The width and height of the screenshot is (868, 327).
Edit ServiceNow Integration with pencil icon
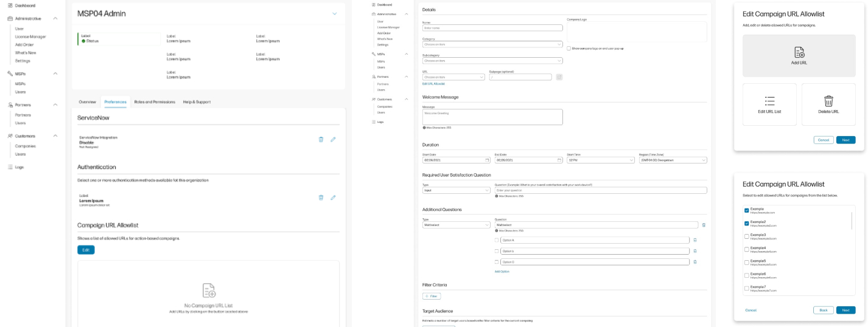(x=333, y=139)
